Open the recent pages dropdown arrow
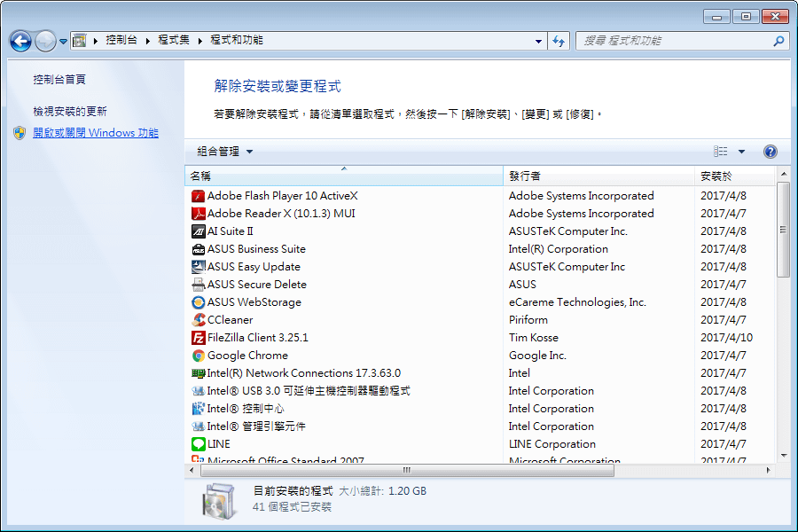798x532 pixels. [63, 42]
